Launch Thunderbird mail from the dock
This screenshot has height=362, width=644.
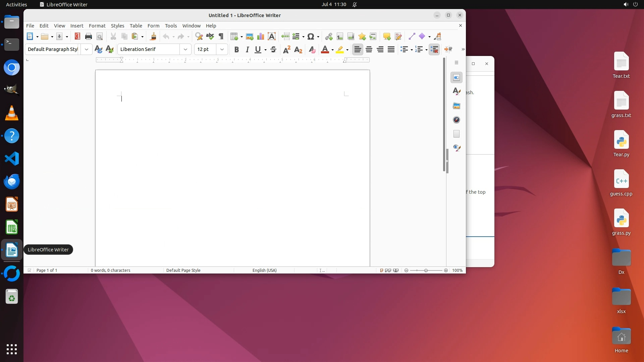point(12,181)
